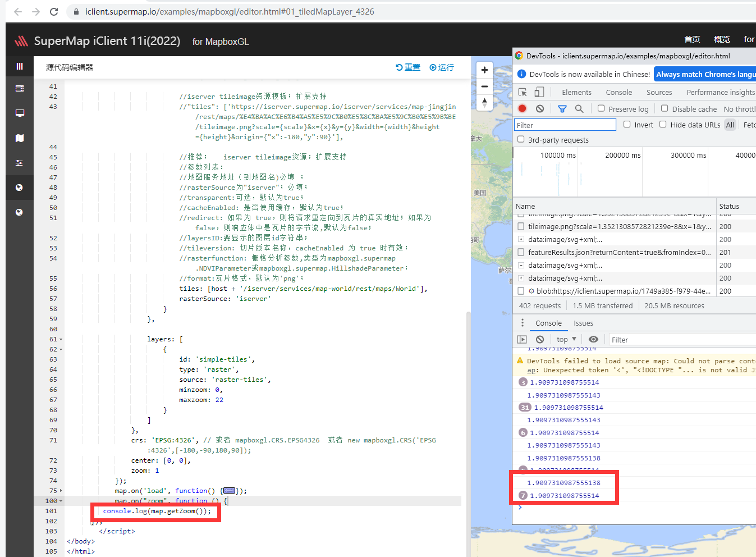Select the sidebar monitor icon
Screen dimensions: 756x557
[20, 113]
